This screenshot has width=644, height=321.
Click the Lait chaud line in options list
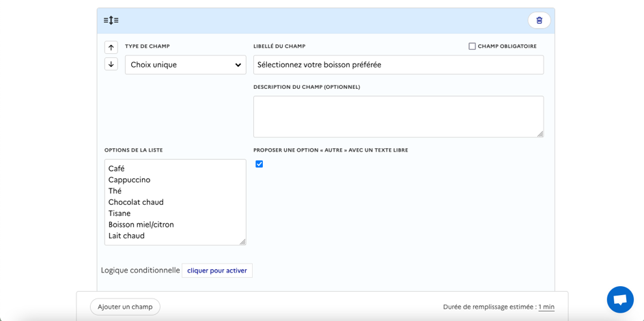[x=126, y=236]
